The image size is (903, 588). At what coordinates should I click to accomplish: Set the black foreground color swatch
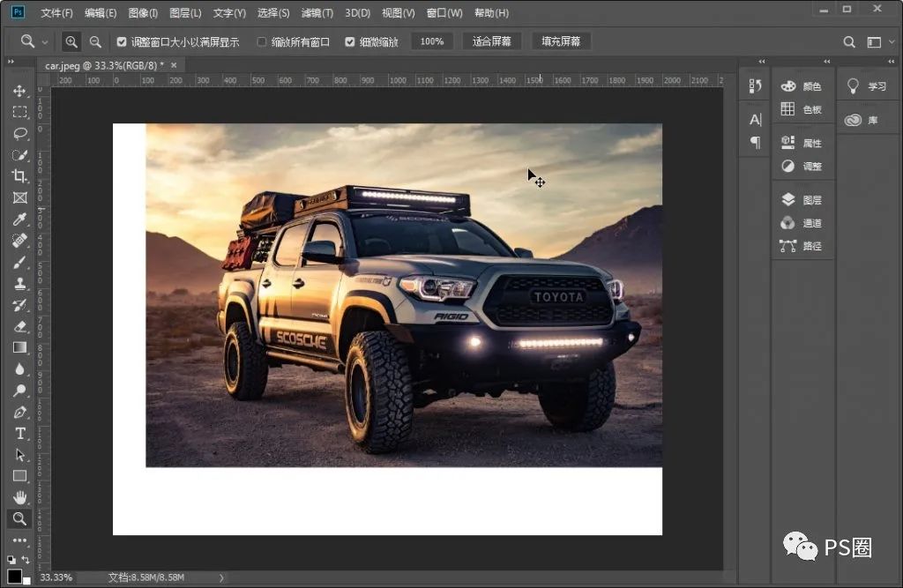pyautogui.click(x=14, y=576)
